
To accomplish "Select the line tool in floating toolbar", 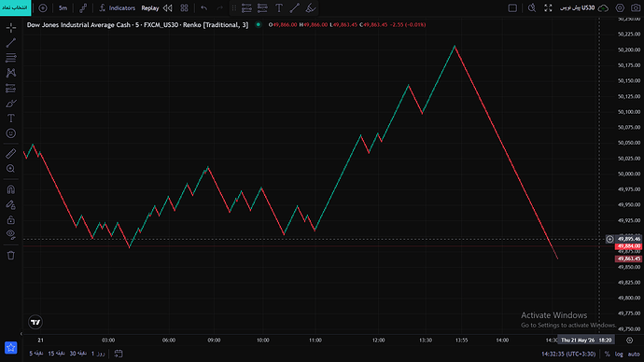I will 295,8.
